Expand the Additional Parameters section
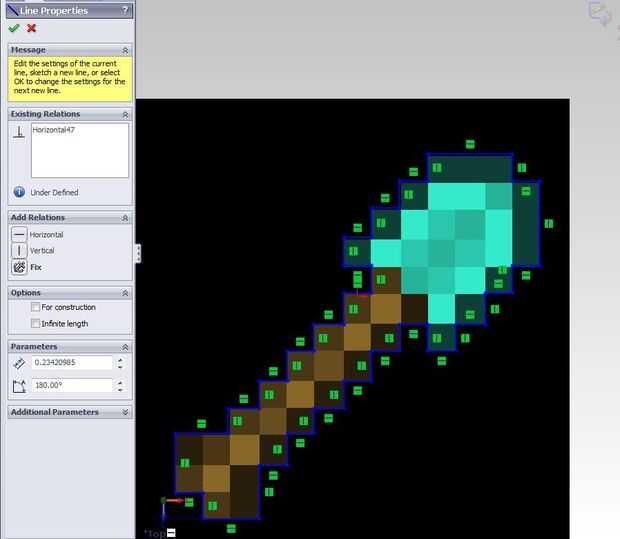This screenshot has width=620, height=539. pyautogui.click(x=125, y=412)
